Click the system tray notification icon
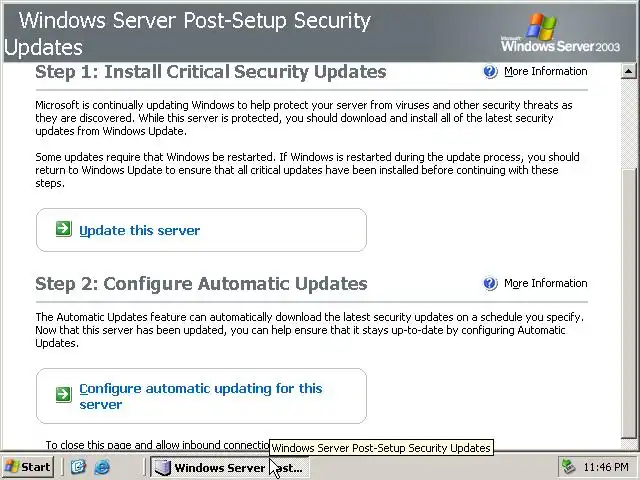 [569, 467]
